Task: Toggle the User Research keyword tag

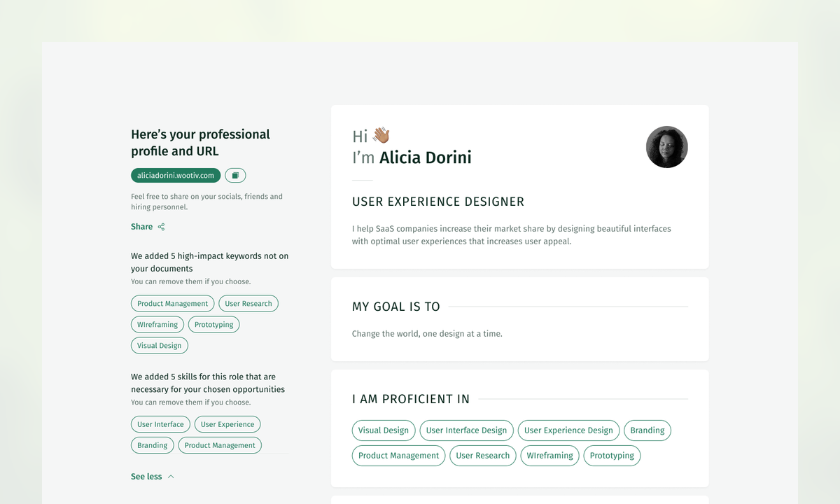Action: [x=248, y=304]
